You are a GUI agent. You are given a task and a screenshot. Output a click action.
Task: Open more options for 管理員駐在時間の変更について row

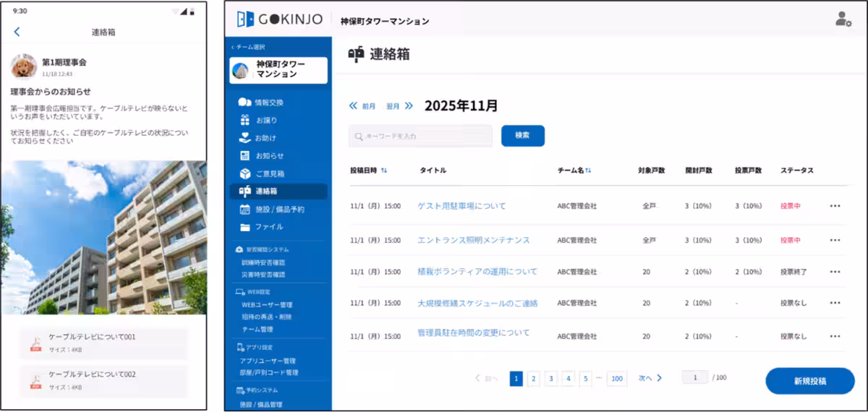click(x=835, y=336)
